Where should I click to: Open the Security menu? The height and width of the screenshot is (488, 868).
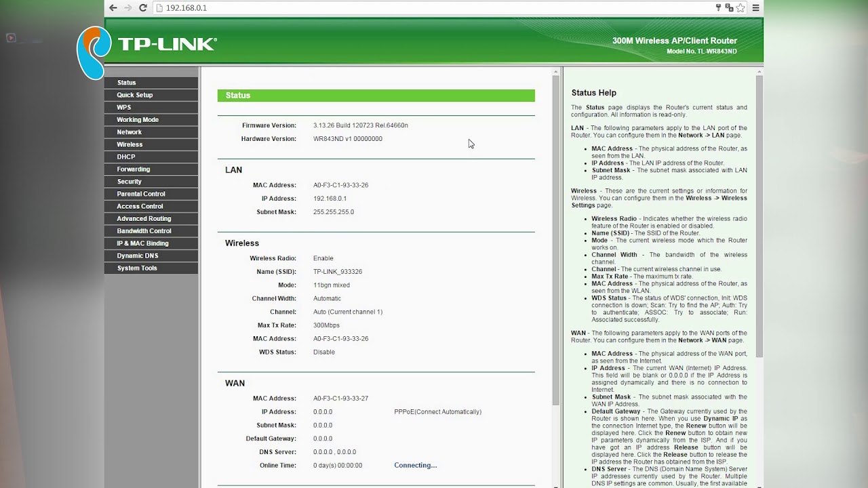coord(151,182)
